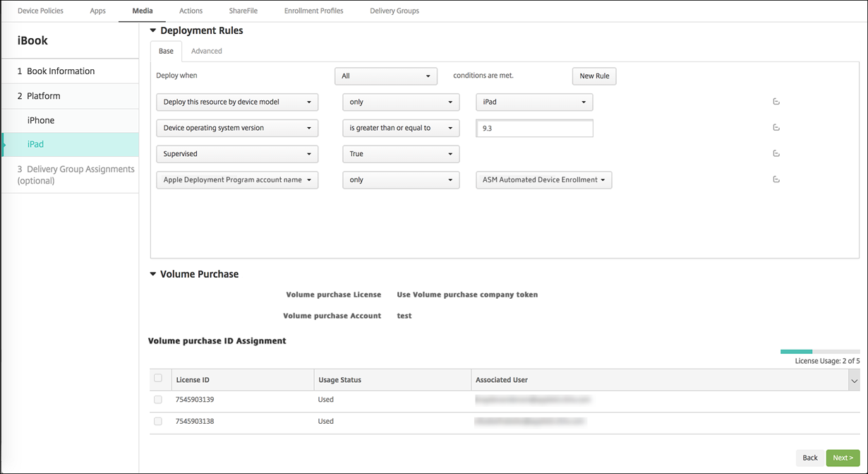The width and height of the screenshot is (868, 474).
Task: Click the License Usage progress bar
Action: 819,351
